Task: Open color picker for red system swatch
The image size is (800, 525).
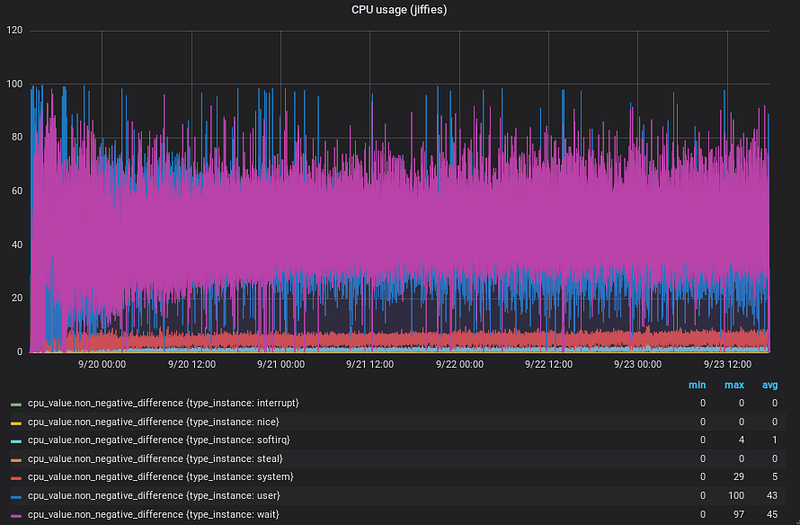Action: 16,478
